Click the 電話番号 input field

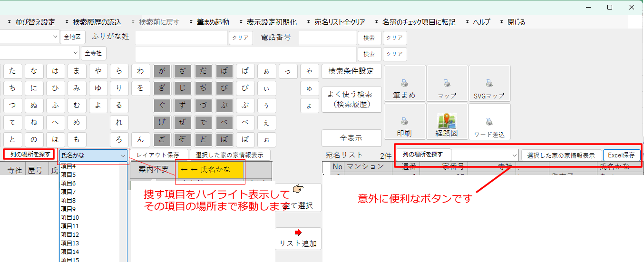pos(327,37)
